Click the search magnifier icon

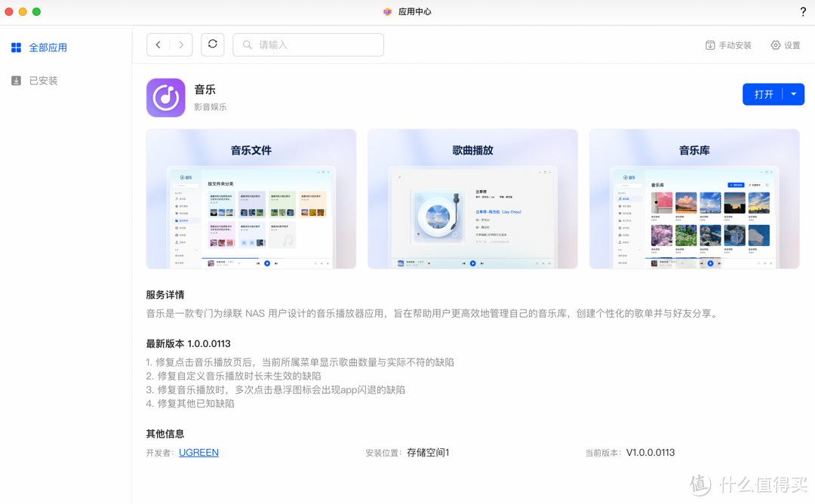point(247,45)
